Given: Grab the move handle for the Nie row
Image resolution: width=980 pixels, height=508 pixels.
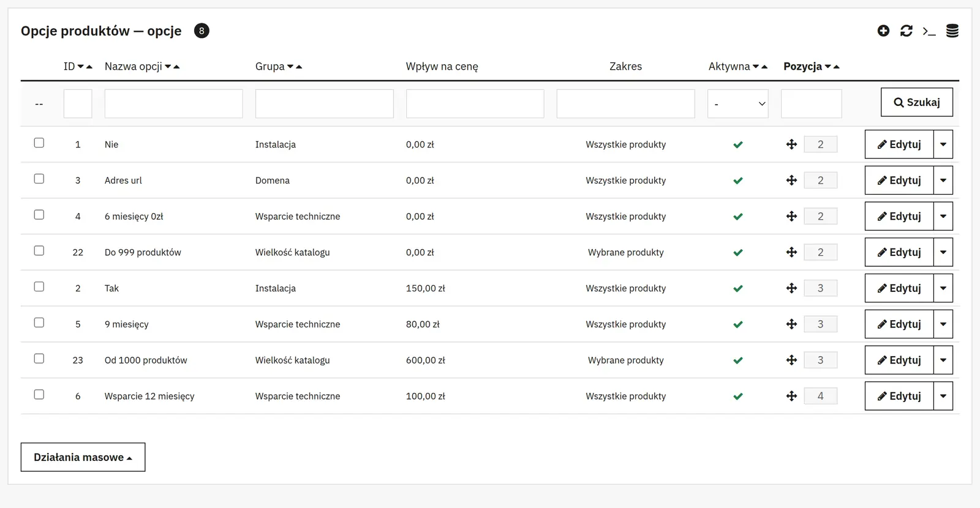Looking at the screenshot, I should (791, 144).
